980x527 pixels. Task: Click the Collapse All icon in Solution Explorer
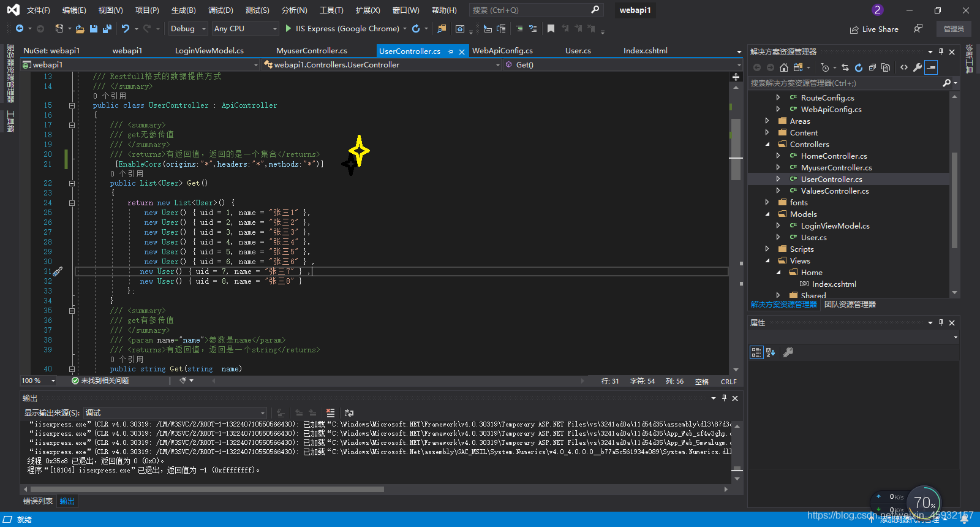pos(872,67)
